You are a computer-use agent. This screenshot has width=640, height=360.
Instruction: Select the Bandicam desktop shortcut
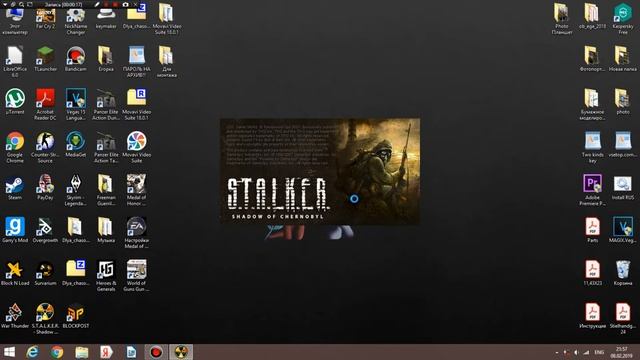pyautogui.click(x=76, y=59)
